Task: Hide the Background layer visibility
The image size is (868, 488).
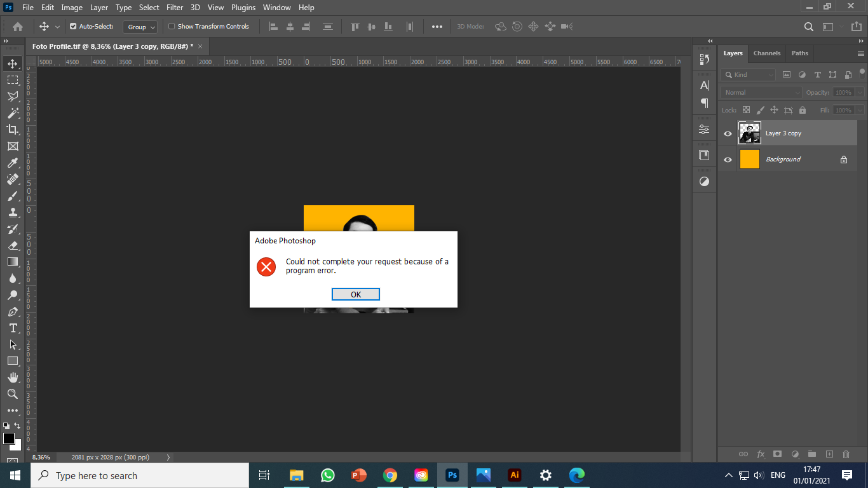Action: pos(727,159)
